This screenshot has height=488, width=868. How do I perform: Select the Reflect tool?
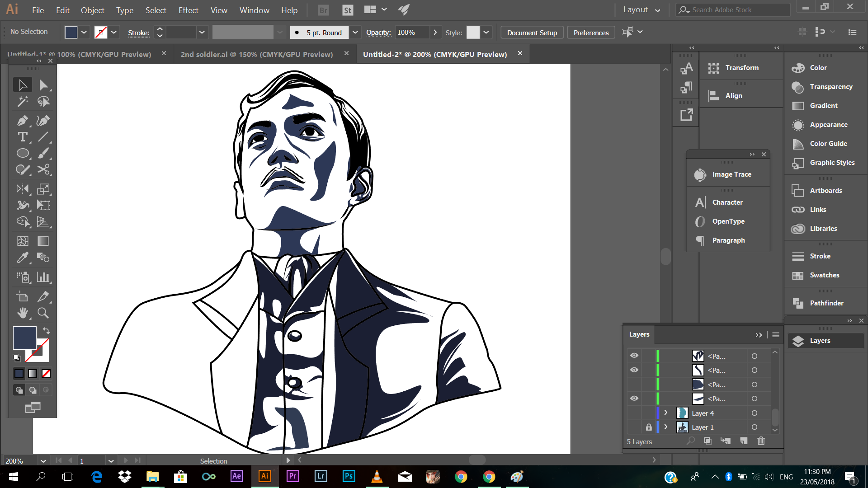point(22,189)
